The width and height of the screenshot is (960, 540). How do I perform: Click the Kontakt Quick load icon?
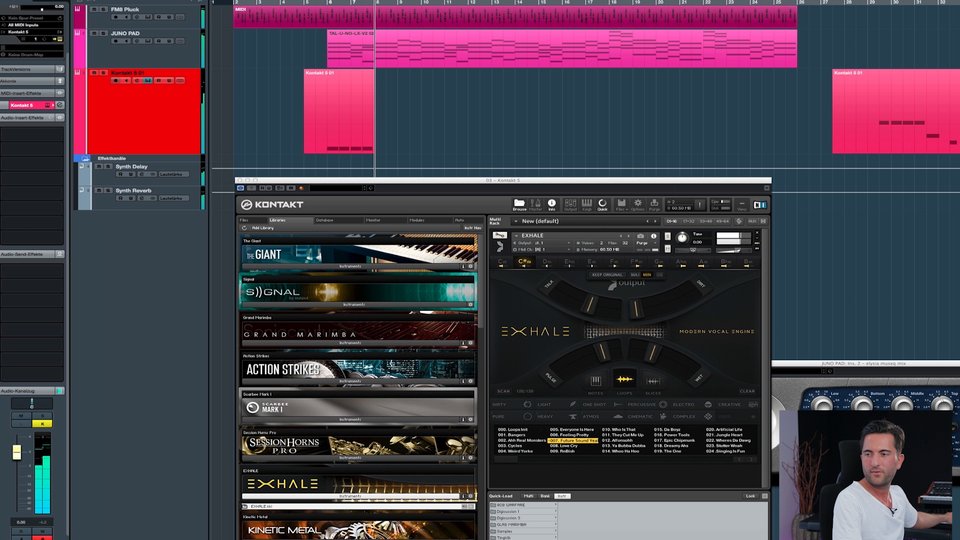(x=602, y=203)
